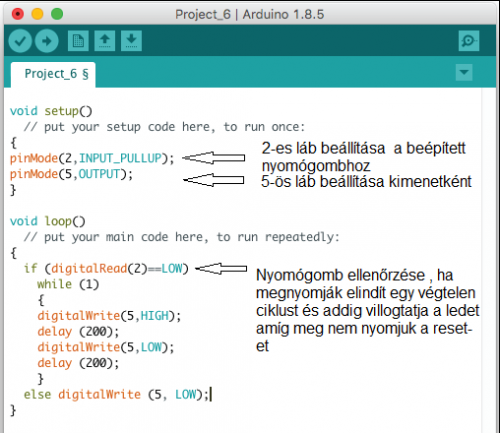The image size is (500, 433).
Task: Click the 'pinMode(5,OUTPUT);' line
Action: pyautogui.click(x=71, y=174)
